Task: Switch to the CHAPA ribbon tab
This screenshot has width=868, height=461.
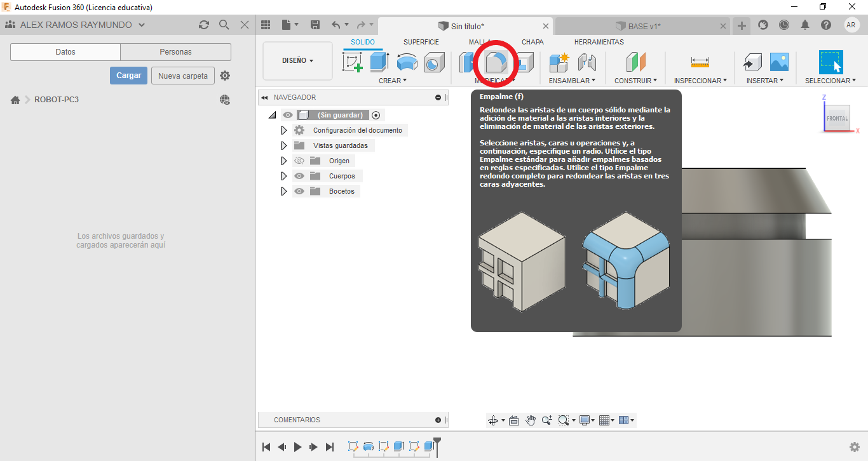Action: click(532, 42)
